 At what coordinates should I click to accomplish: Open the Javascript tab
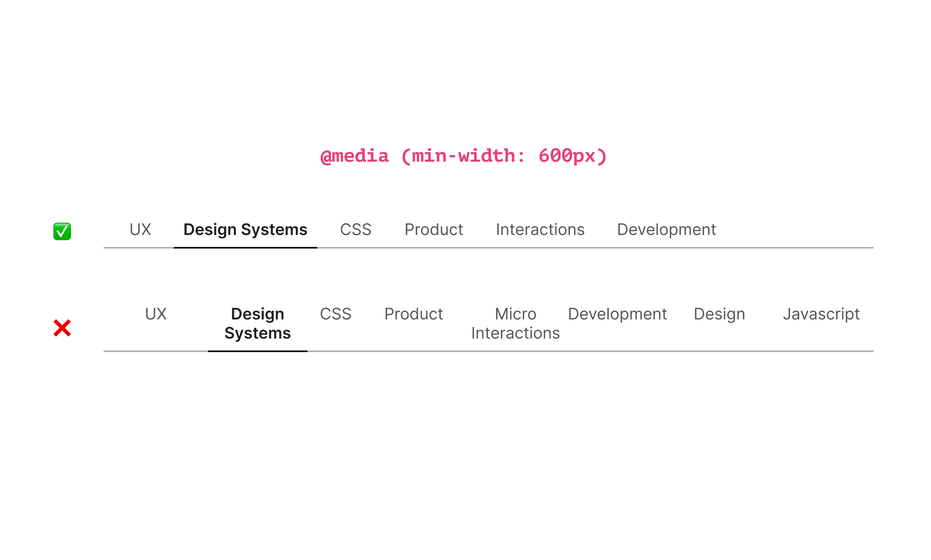821,314
